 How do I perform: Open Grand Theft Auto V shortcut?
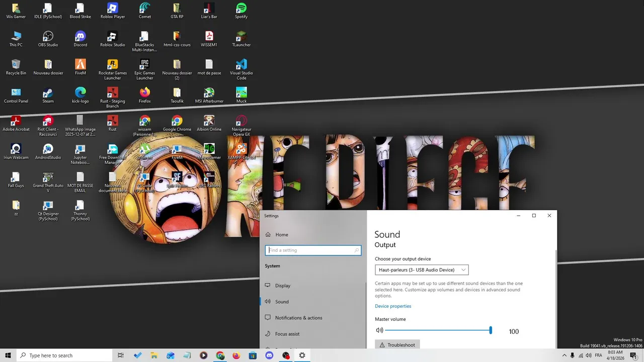[x=48, y=183]
